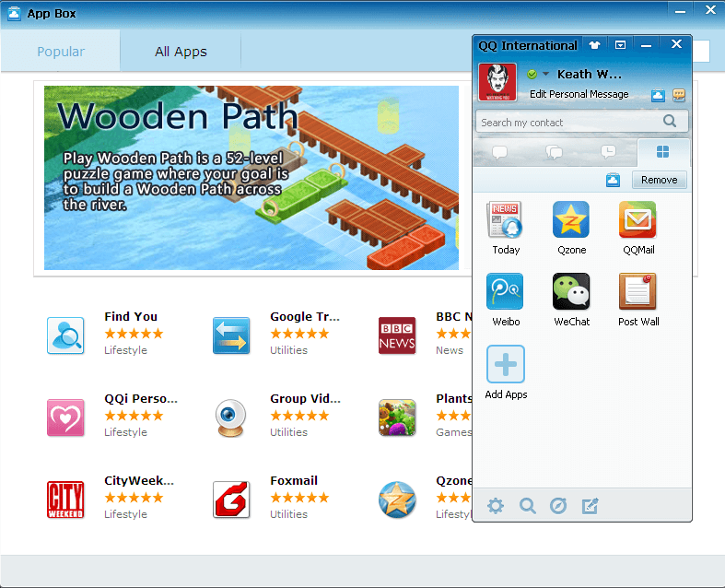Click the edit note icon in QQ bottom bar

(x=590, y=506)
